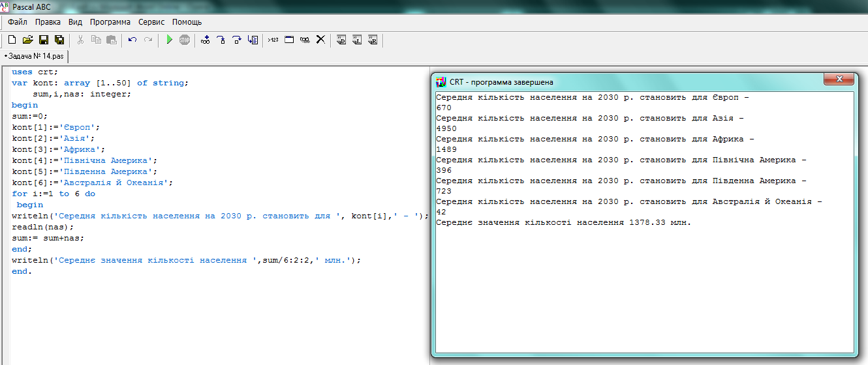Cut selection with the scissors icon
The height and width of the screenshot is (365, 868).
tap(80, 40)
